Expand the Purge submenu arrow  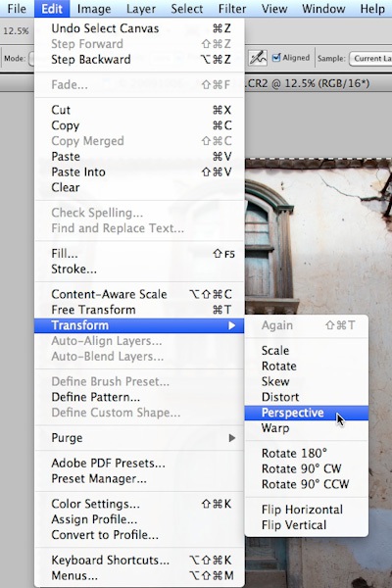(232, 438)
